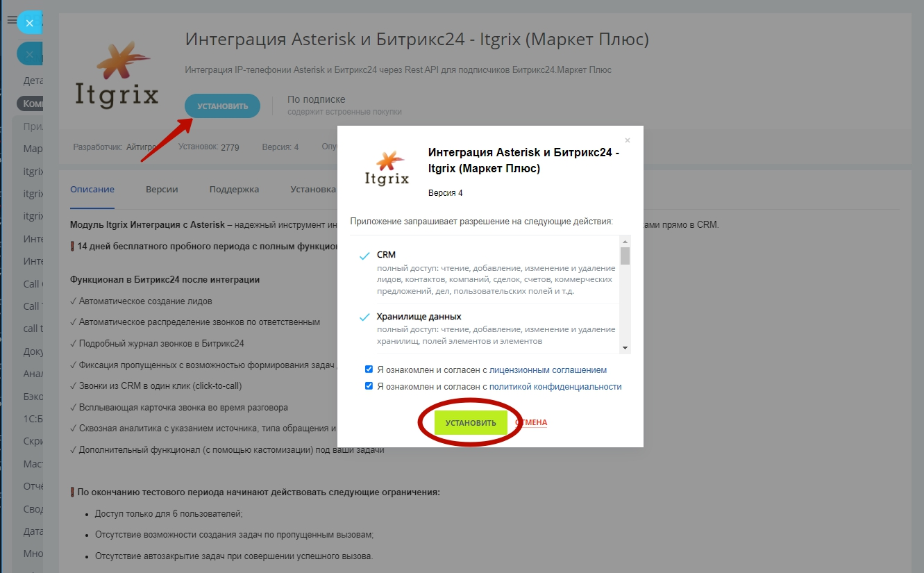Screen dimensions: 924x573
Task: Select the Отчё item in left sidebar
Action: pyautogui.click(x=33, y=486)
